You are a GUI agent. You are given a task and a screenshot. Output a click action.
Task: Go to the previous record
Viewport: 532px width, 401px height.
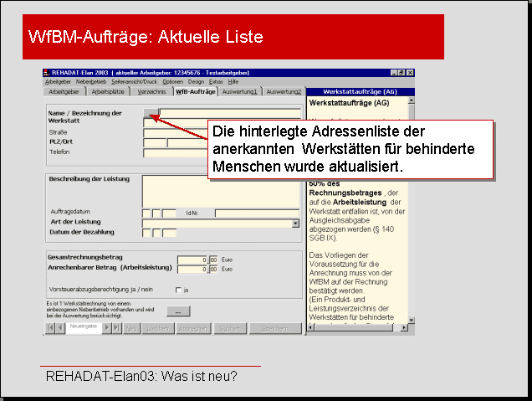pyautogui.click(x=59, y=328)
